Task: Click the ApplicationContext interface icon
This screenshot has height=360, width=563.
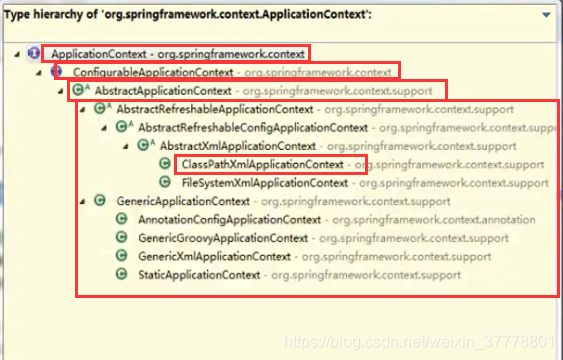Action: click(34, 54)
